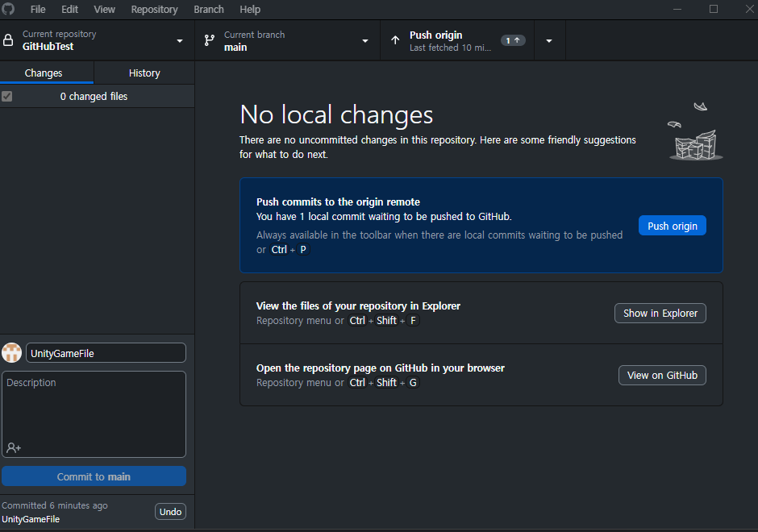
Task: Open the Help menu
Action: click(x=250, y=9)
